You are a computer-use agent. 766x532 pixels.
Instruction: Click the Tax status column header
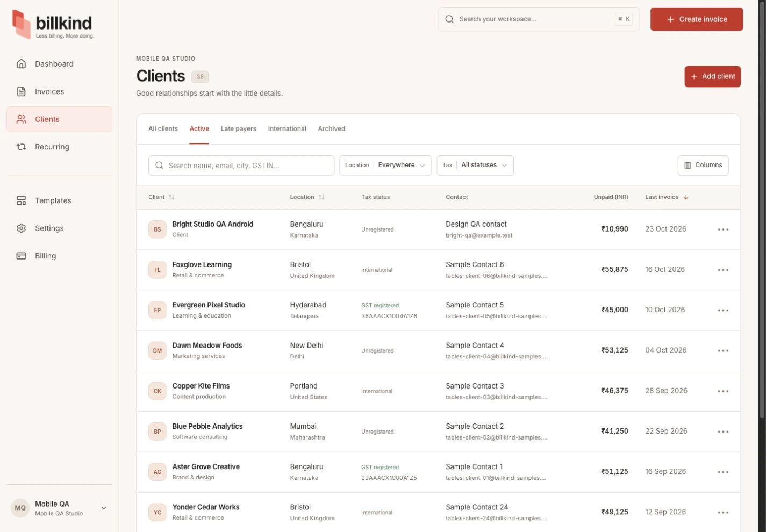click(x=375, y=197)
